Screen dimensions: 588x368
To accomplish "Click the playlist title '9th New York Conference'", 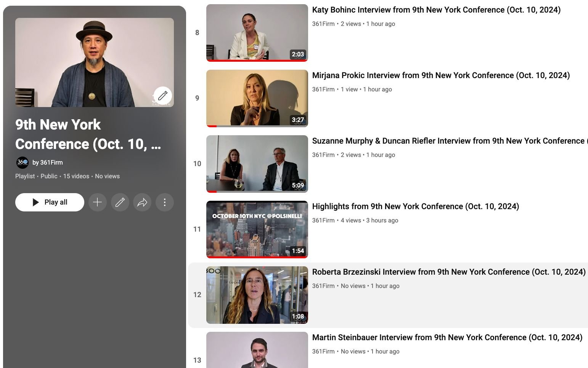I will click(88, 134).
